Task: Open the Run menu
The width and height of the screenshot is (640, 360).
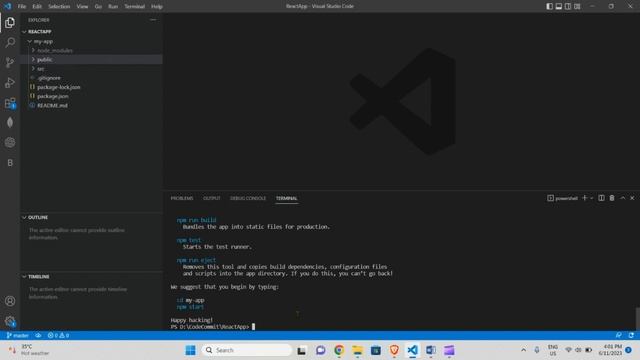Action: click(113, 6)
